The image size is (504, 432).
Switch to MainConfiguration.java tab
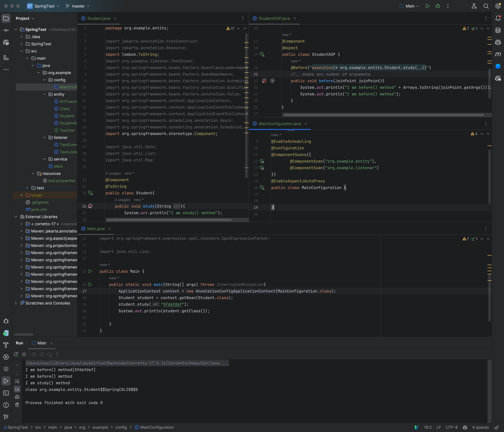pos(280,124)
